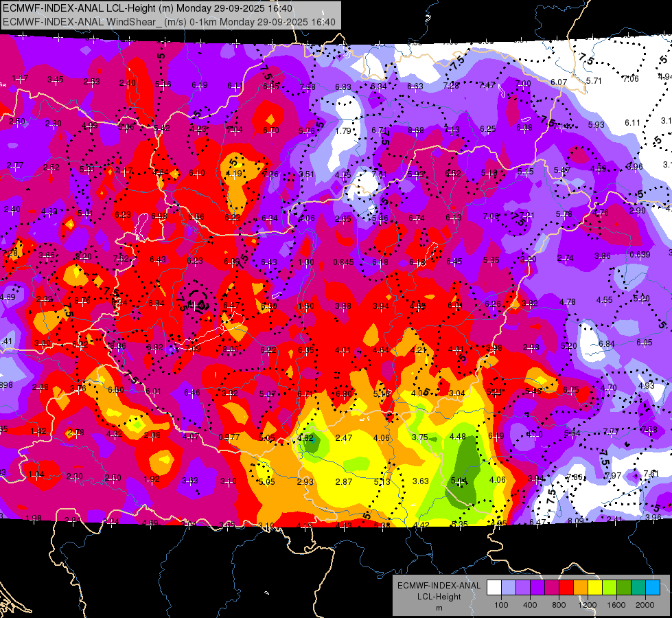Click the 400 legend tick label
672x618 pixels.
(530, 605)
